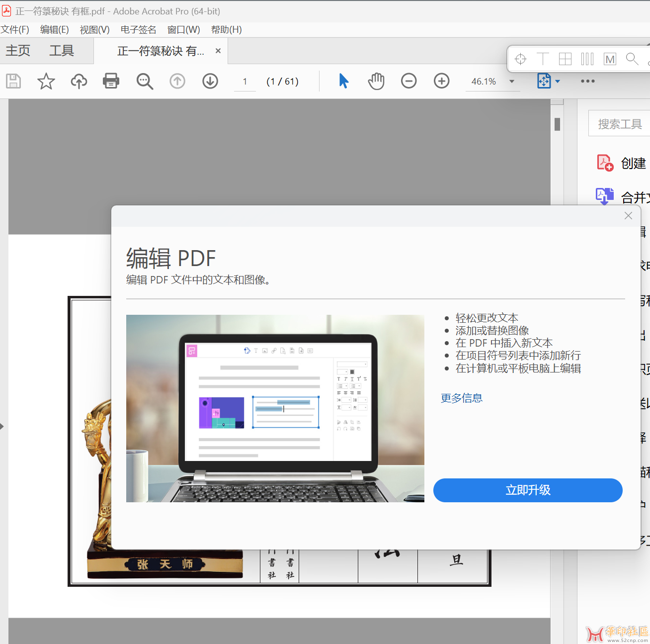Open the 更多信息 link
The height and width of the screenshot is (644, 650).
[x=462, y=398]
